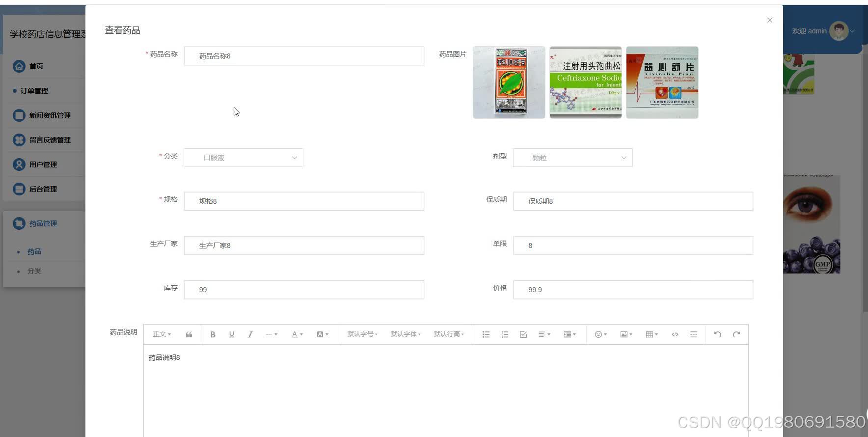The image size is (868, 437).
Task: Open the 默认字体 font family dropdown
Action: (x=406, y=334)
